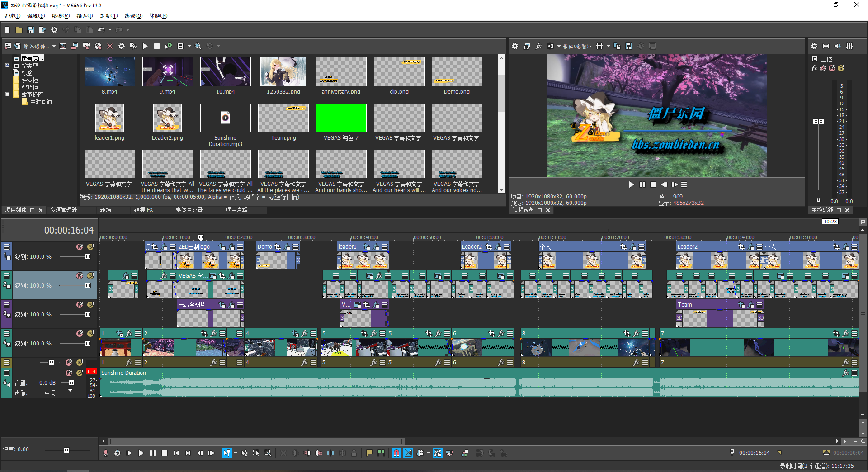Click the Record microphone button in the transport bar
The height and width of the screenshot is (472, 868).
pyautogui.click(x=106, y=453)
